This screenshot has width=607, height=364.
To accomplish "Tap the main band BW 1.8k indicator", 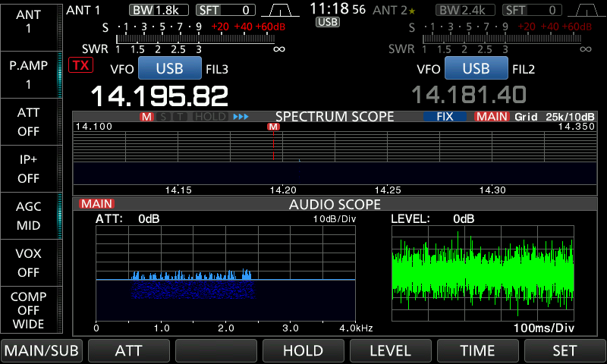I will [158, 10].
